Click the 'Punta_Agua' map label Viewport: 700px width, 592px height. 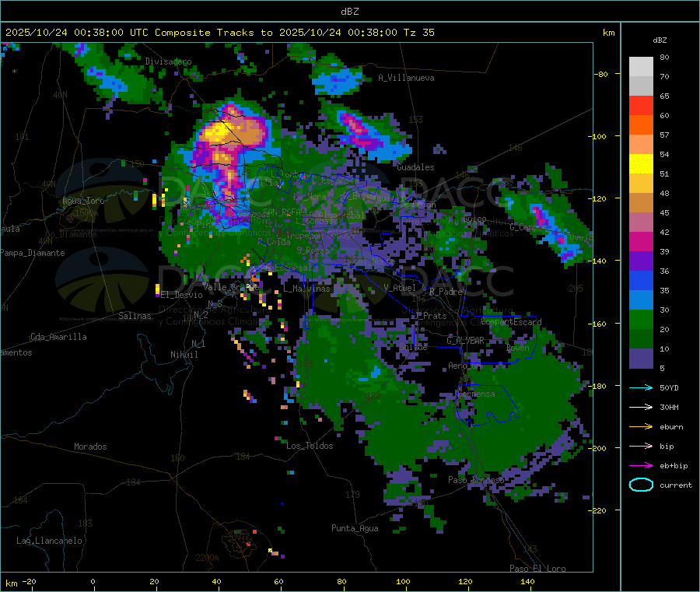tap(355, 528)
